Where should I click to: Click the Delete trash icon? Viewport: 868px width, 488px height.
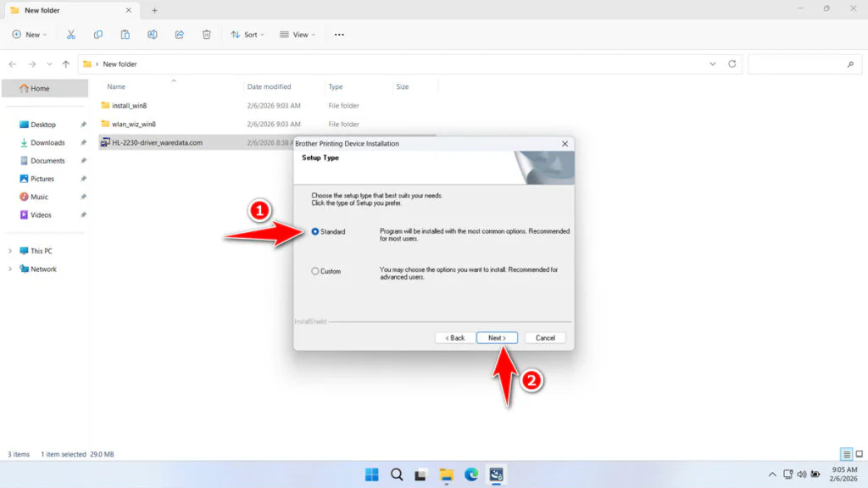tap(206, 34)
